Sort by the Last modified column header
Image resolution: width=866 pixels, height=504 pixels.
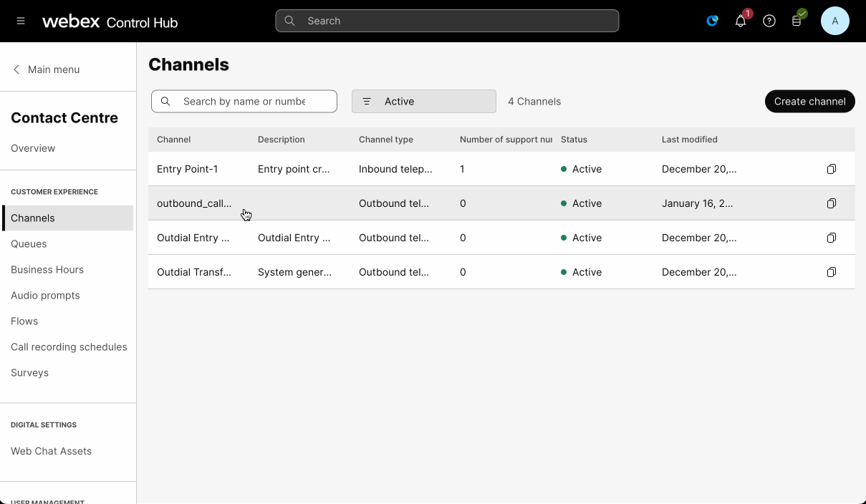click(x=689, y=140)
